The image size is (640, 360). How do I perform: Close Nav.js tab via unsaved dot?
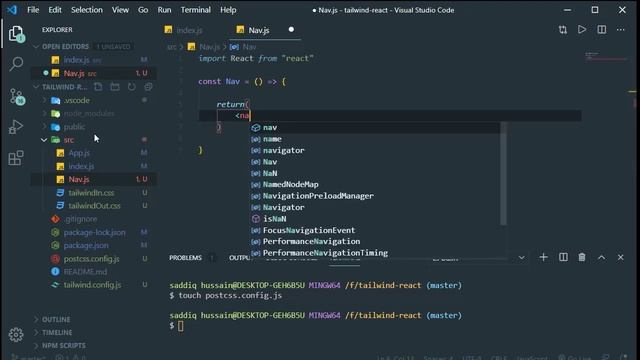291,29
